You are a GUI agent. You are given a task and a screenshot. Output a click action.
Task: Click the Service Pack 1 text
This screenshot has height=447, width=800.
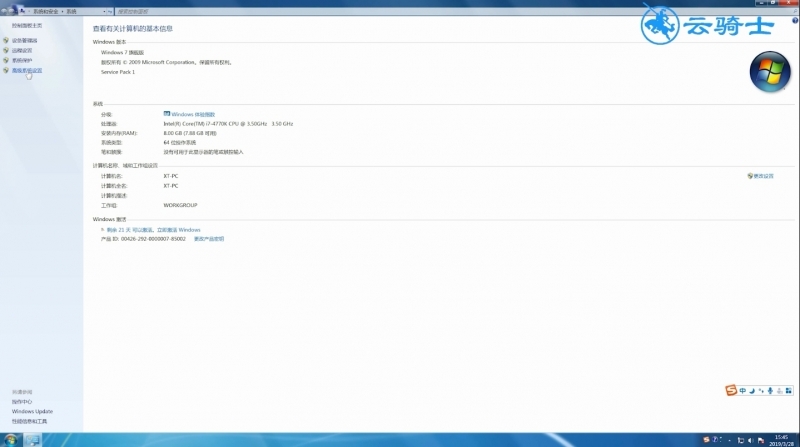(118, 72)
